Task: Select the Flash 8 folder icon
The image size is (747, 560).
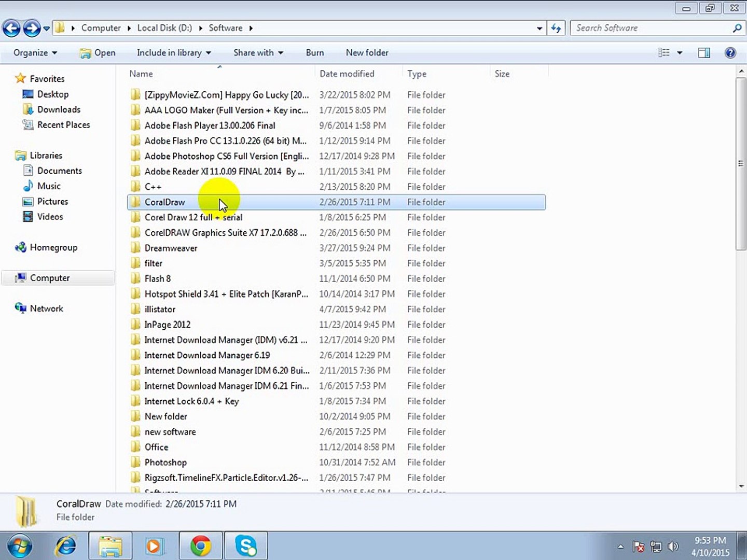Action: 135,278
